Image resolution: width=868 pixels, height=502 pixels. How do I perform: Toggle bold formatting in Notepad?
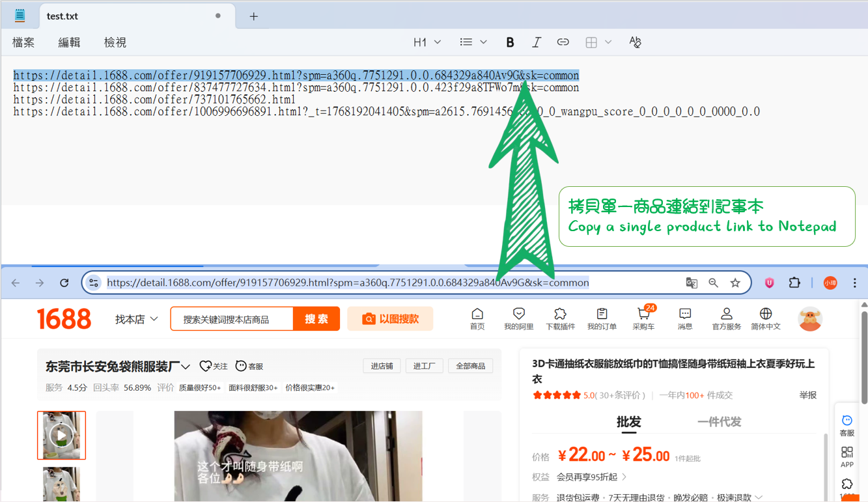[x=510, y=42]
